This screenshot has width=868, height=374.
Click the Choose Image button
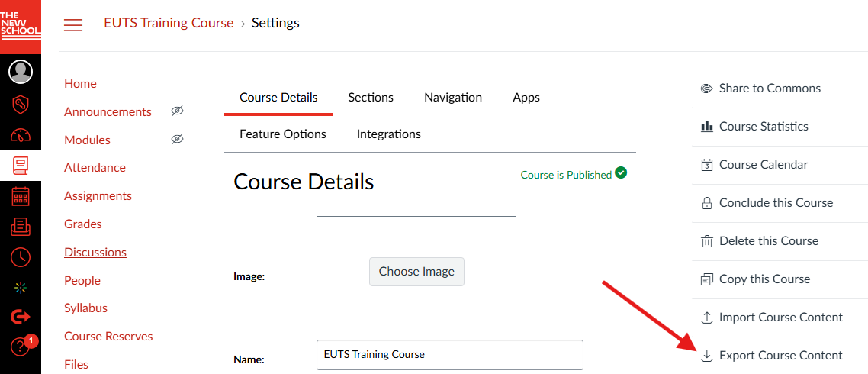tap(416, 272)
